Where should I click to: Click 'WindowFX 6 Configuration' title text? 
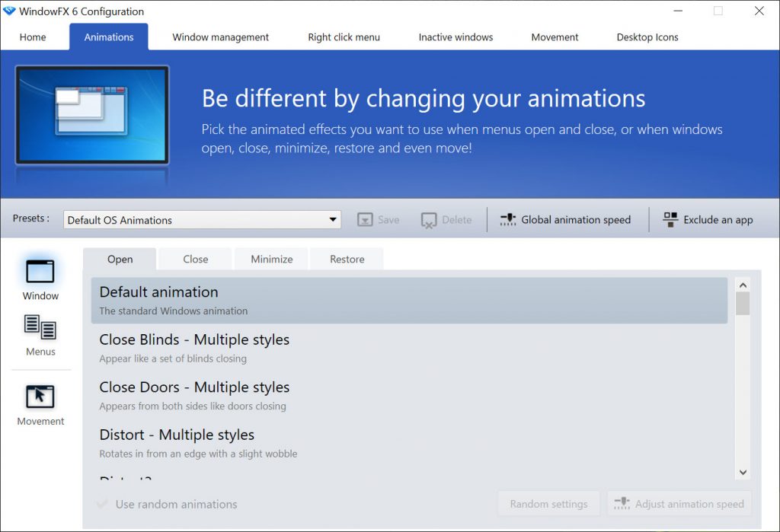(x=82, y=11)
